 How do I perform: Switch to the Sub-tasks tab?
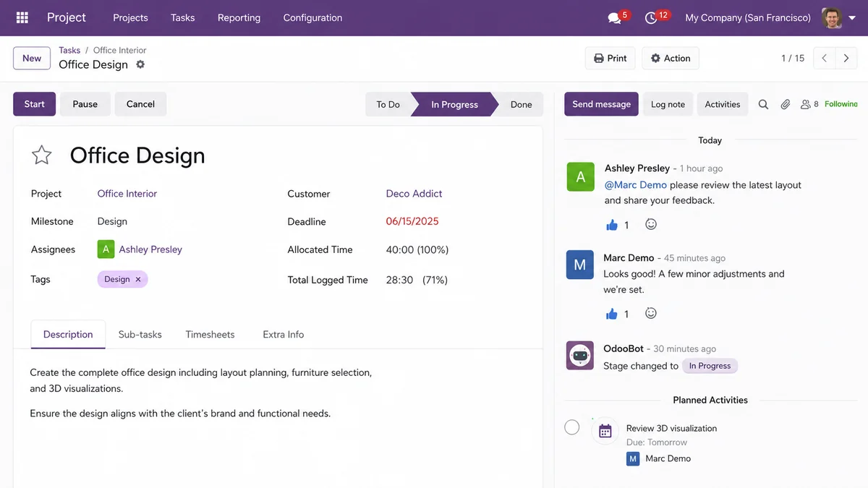tap(140, 335)
